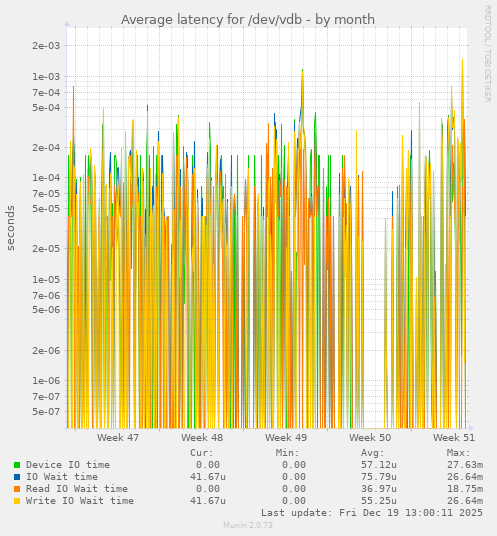Click the graph title 'Average latency for /dev/vdb - by month'

pos(248,19)
